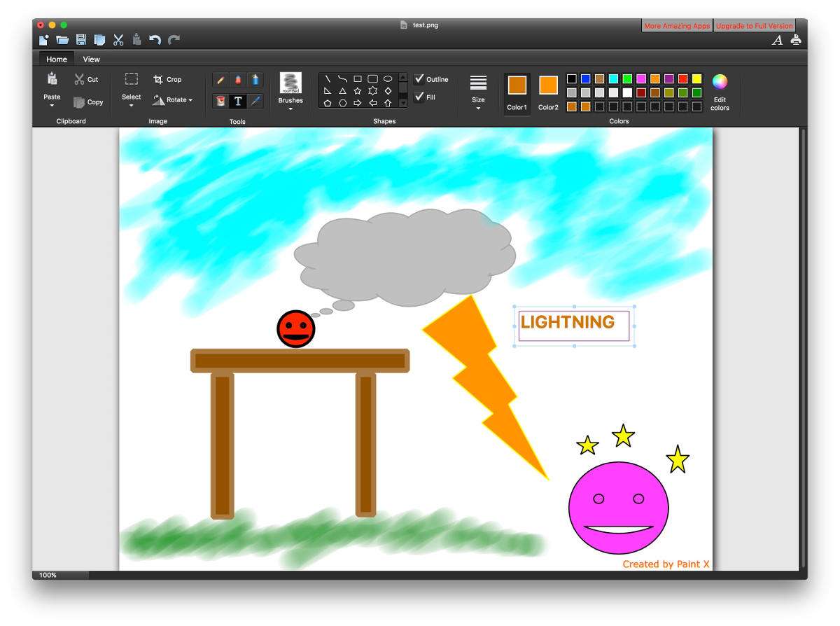Open the Home tab
The image size is (840, 626).
pyautogui.click(x=57, y=60)
